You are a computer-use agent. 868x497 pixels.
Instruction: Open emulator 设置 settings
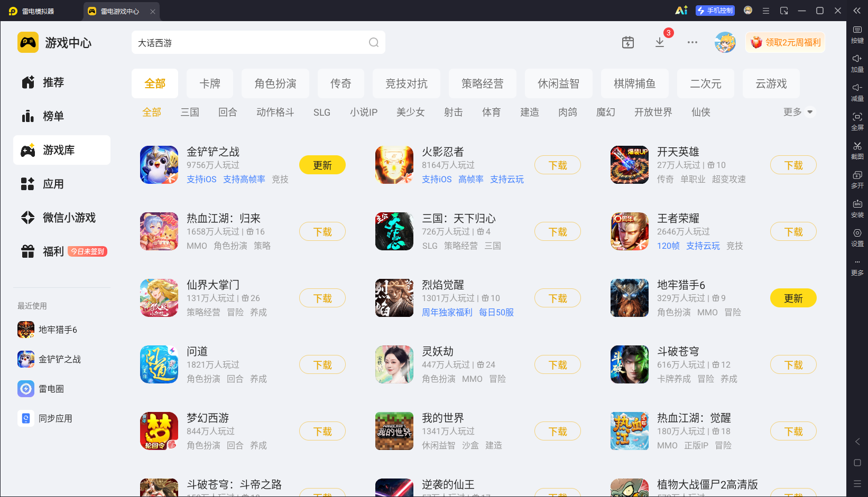tap(857, 238)
